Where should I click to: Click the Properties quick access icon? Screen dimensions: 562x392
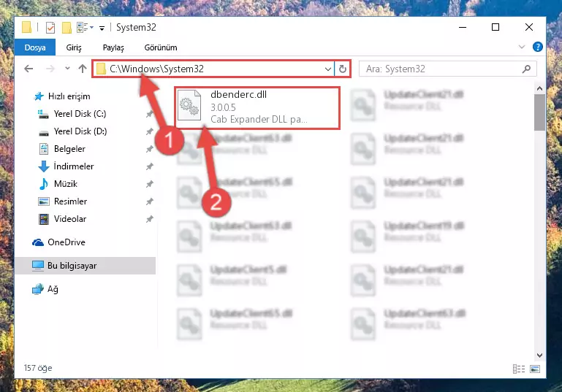click(x=50, y=28)
